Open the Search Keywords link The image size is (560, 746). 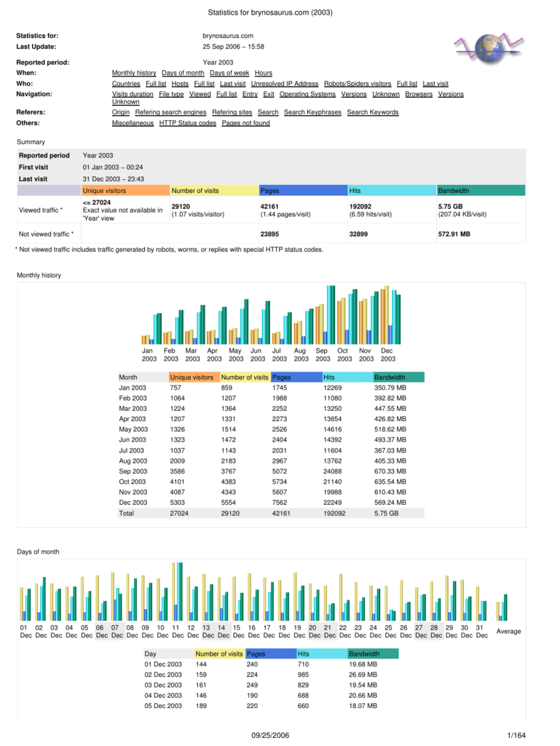[373, 112]
